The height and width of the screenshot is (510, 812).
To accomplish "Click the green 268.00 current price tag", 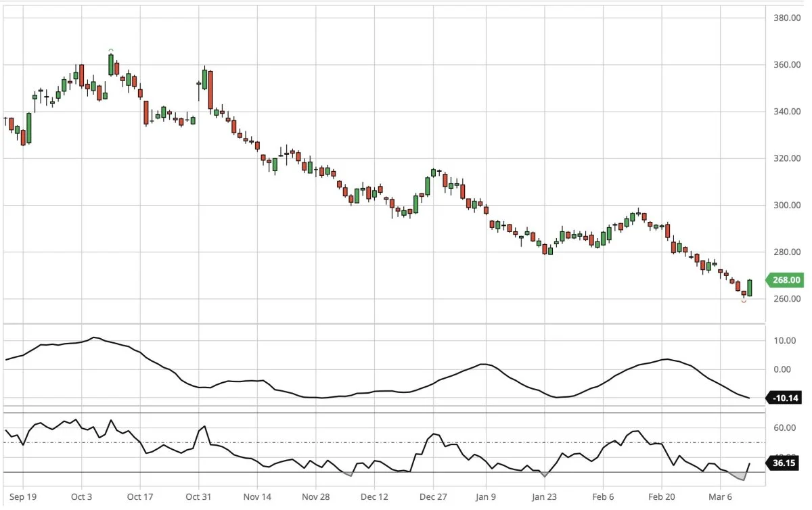I will [x=784, y=280].
